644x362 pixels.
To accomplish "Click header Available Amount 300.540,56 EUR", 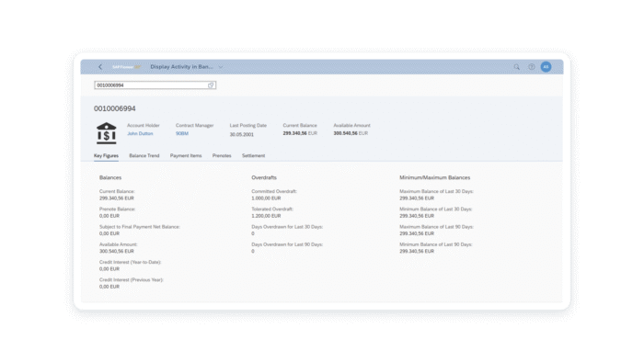I will (x=351, y=133).
